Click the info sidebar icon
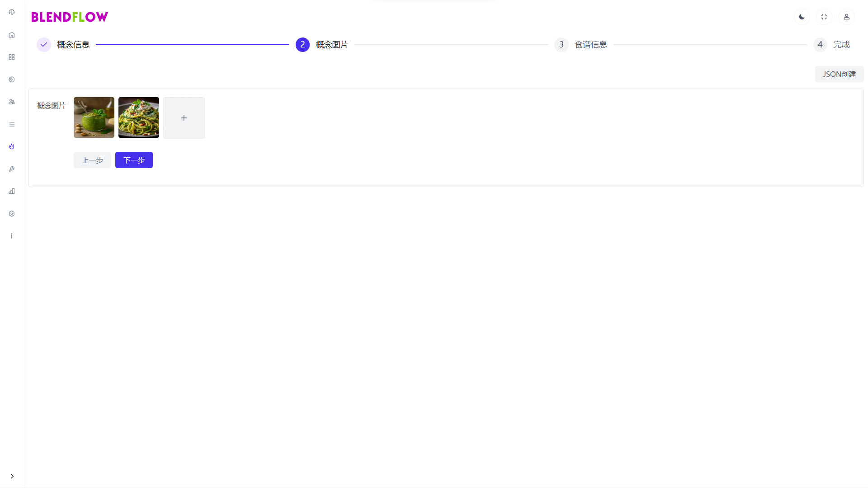 (x=12, y=236)
